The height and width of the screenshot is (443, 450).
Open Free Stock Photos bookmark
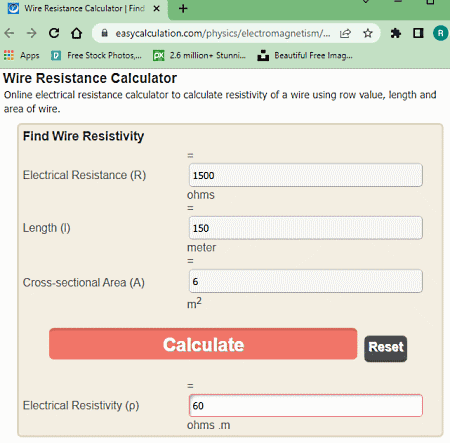coord(96,55)
